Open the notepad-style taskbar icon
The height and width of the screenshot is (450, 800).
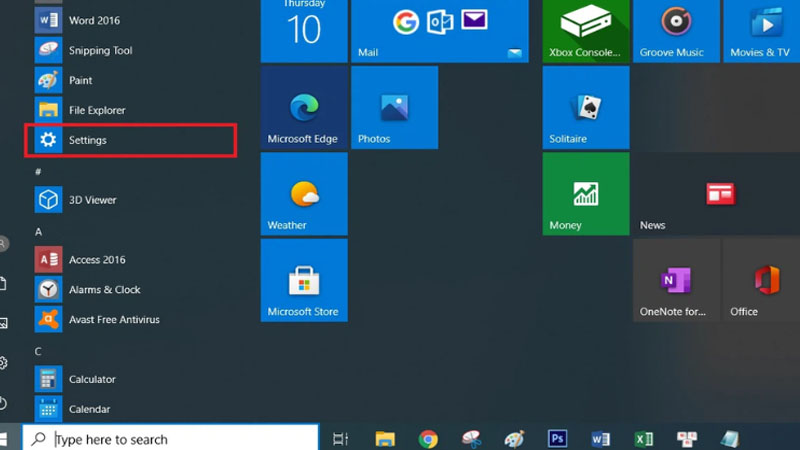[730, 439]
